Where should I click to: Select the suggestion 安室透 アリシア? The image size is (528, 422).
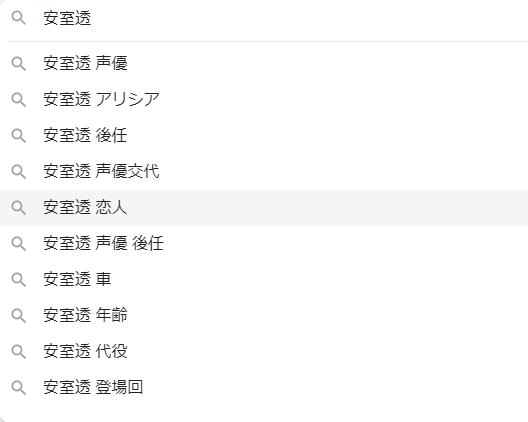coord(264,99)
